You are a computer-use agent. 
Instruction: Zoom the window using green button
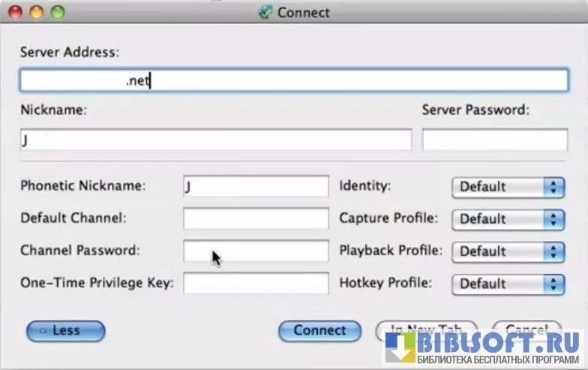coord(57,13)
